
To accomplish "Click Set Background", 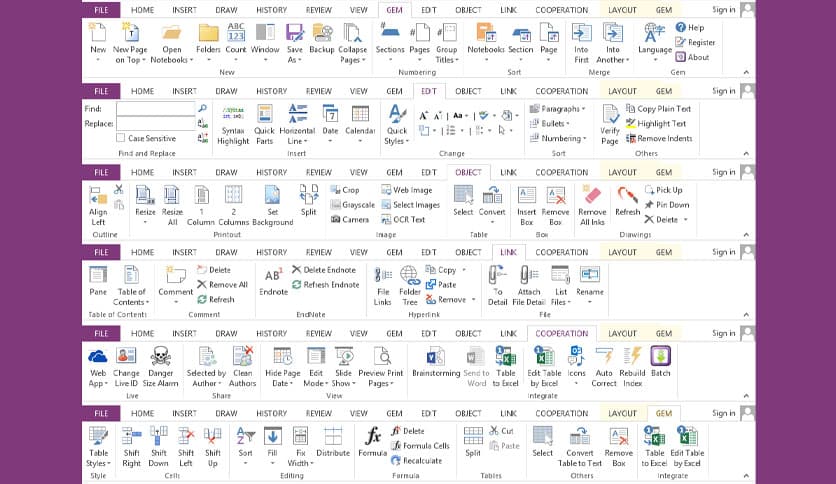I will coord(272,205).
